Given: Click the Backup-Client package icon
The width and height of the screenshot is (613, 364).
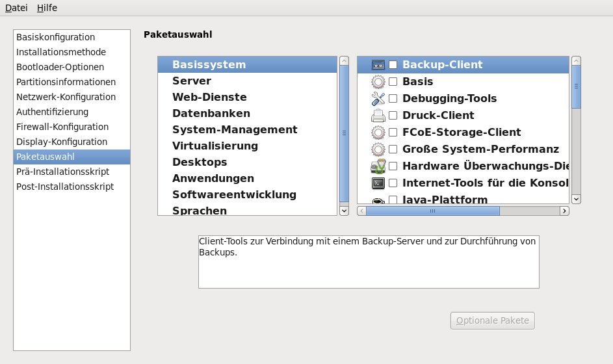Looking at the screenshot, I should point(378,64).
